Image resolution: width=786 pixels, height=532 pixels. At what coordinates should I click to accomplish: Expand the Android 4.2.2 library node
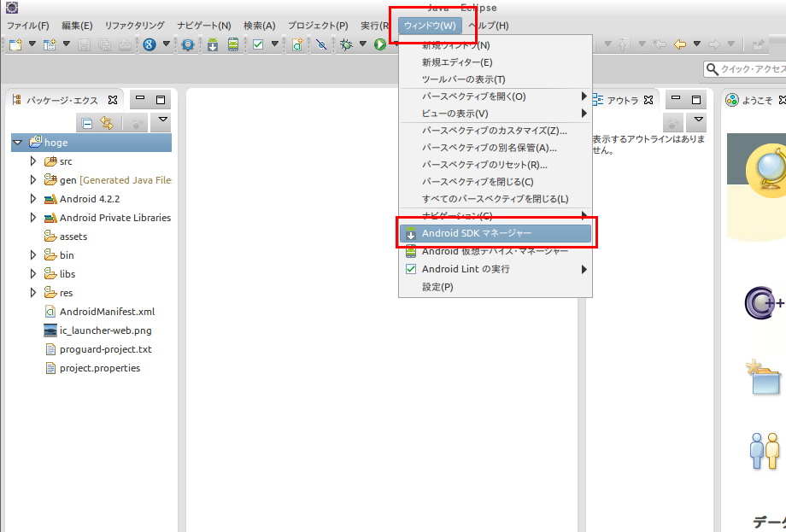(x=33, y=199)
